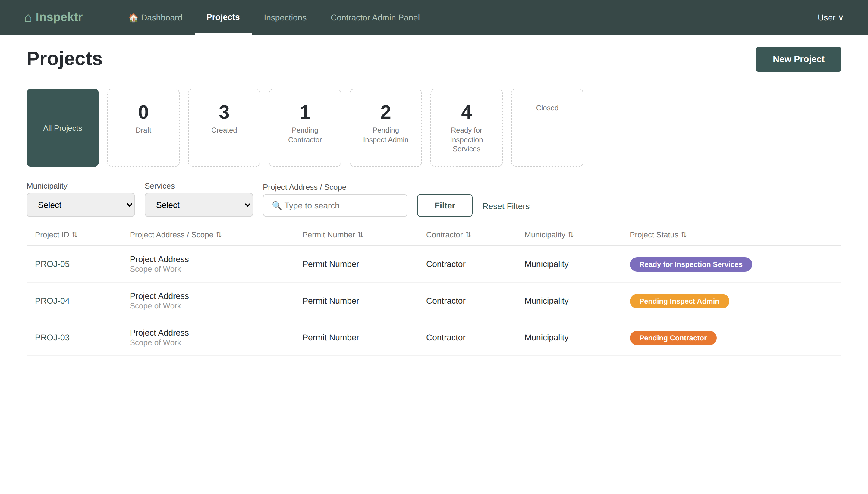Sort by Municipality column arrows

571,235
